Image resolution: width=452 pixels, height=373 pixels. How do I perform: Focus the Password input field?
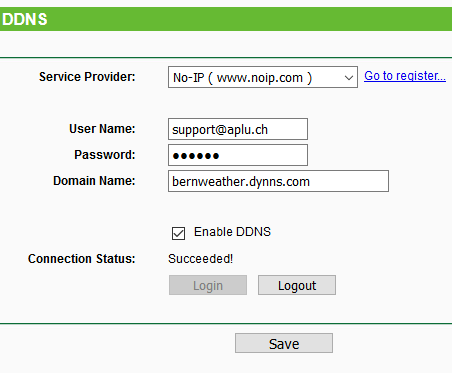(x=238, y=155)
